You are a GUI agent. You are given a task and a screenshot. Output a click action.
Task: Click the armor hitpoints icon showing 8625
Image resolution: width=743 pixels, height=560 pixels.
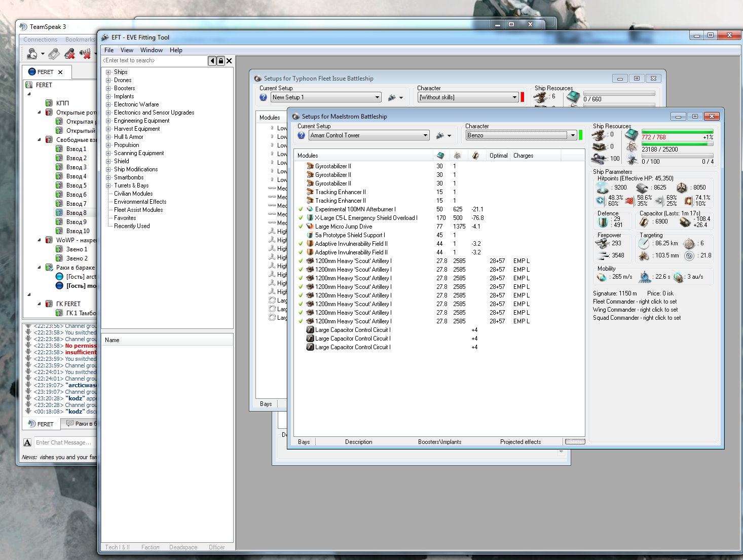coord(642,188)
